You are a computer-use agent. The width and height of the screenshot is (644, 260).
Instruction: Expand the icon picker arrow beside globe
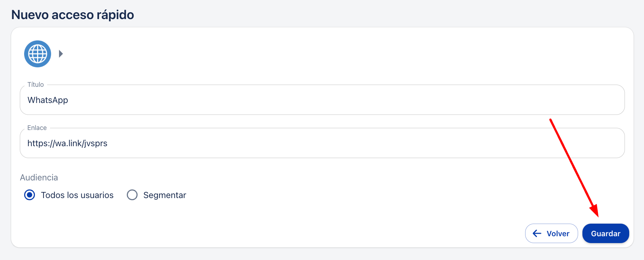(61, 54)
